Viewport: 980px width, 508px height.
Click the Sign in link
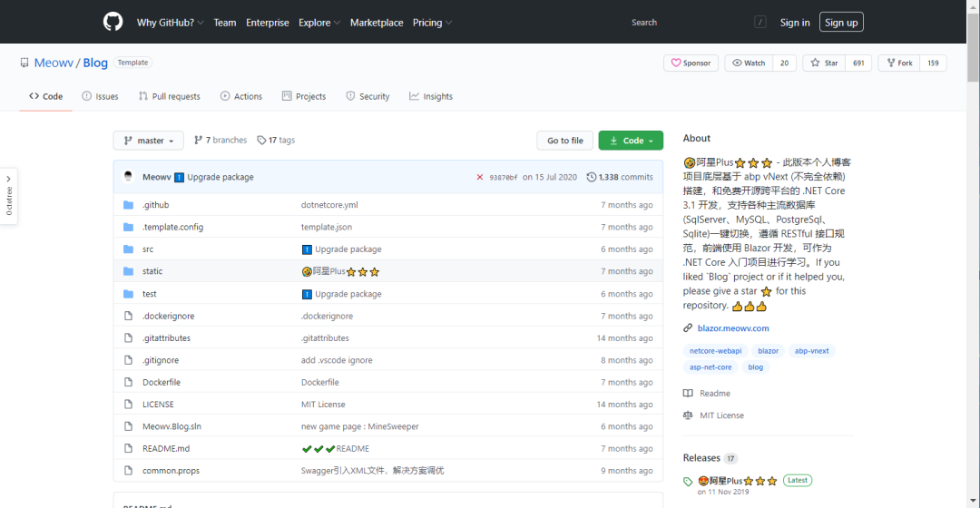click(794, 23)
